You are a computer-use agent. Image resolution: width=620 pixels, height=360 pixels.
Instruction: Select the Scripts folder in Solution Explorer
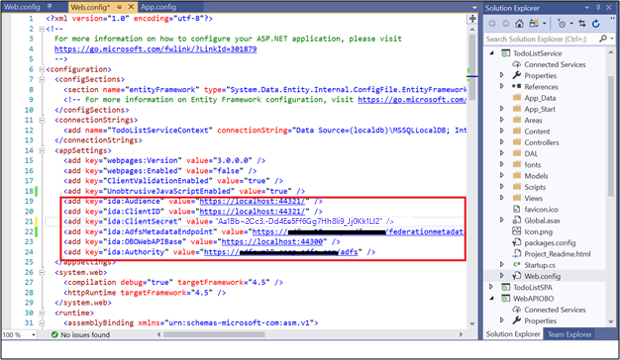[535, 187]
